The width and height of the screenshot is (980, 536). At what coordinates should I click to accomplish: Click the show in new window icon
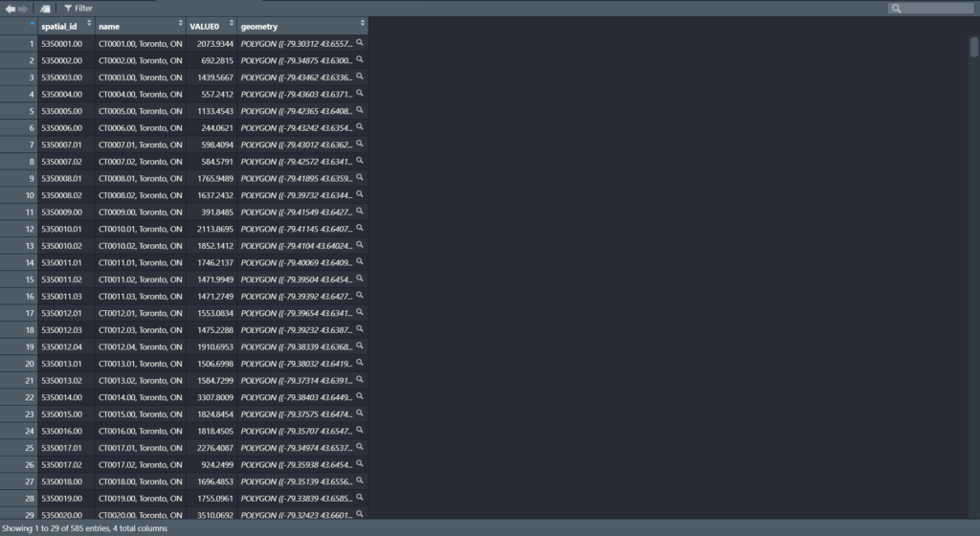[x=46, y=8]
